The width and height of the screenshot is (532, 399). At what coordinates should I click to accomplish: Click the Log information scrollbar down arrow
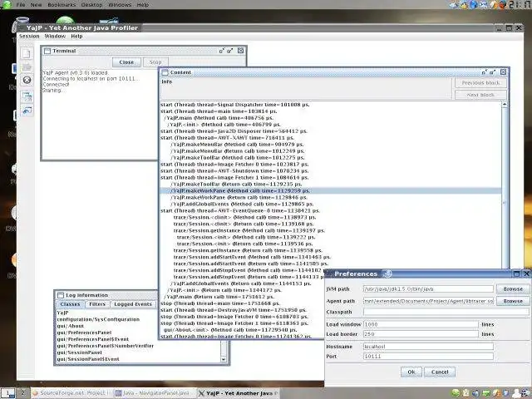click(x=224, y=359)
